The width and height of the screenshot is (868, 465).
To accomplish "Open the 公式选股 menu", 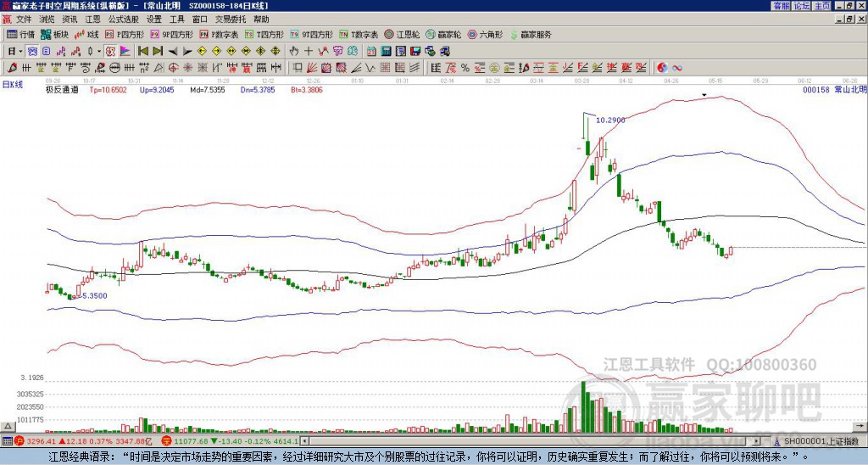I will (x=124, y=20).
